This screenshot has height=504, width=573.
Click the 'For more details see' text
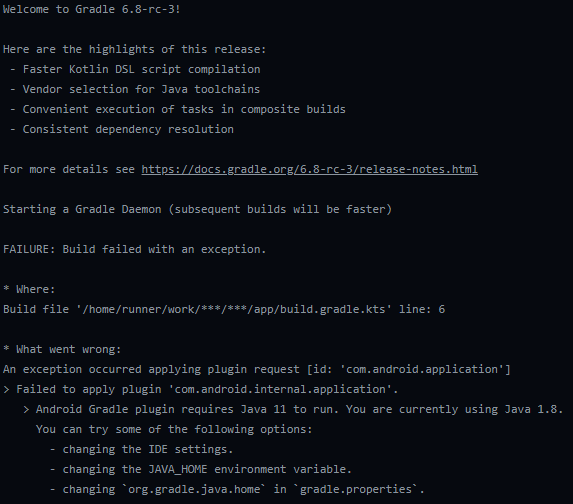pos(69,169)
